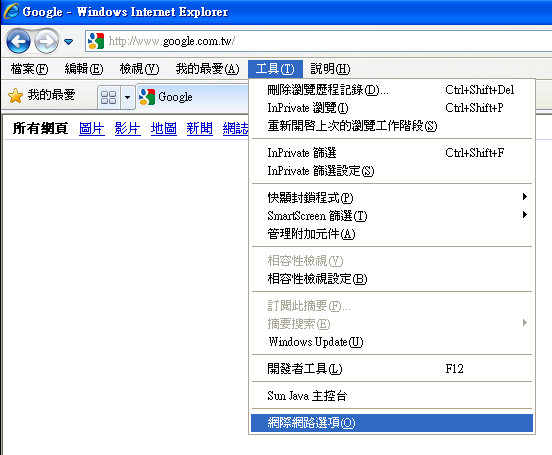Click the blue Back navigation arrow

tap(18, 42)
